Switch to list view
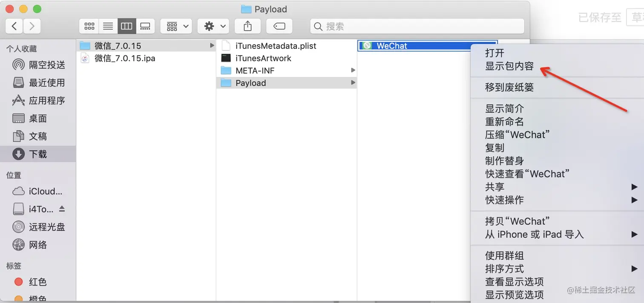Image resolution: width=644 pixels, height=303 pixels. click(108, 26)
